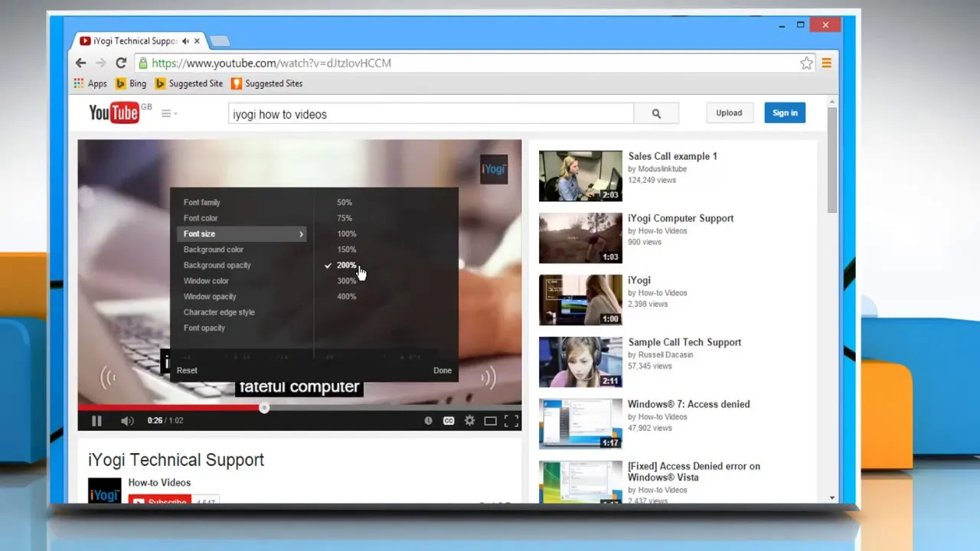The height and width of the screenshot is (551, 980).
Task: Open the Chrome hamburger menu
Action: (x=827, y=64)
